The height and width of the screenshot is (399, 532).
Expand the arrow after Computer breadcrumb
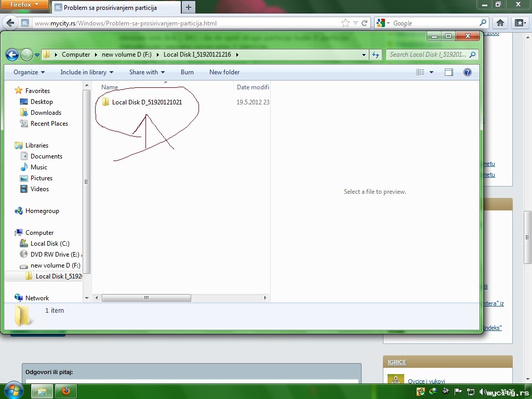click(96, 54)
